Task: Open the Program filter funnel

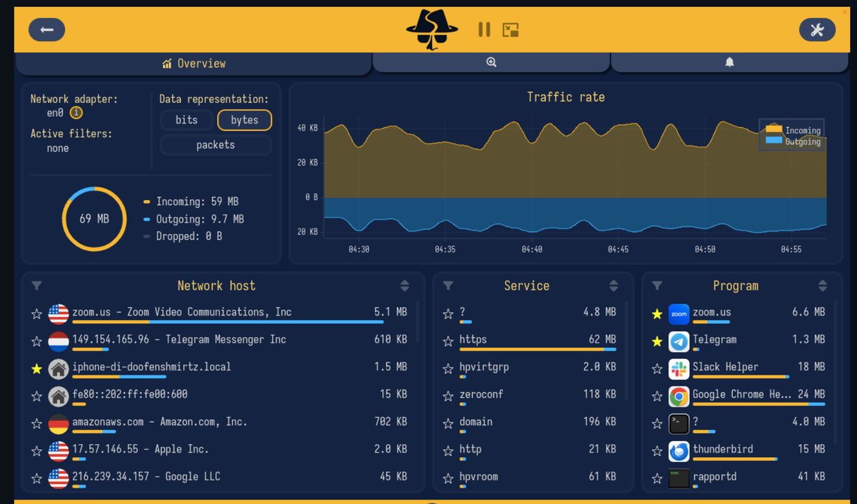Action: tap(657, 286)
